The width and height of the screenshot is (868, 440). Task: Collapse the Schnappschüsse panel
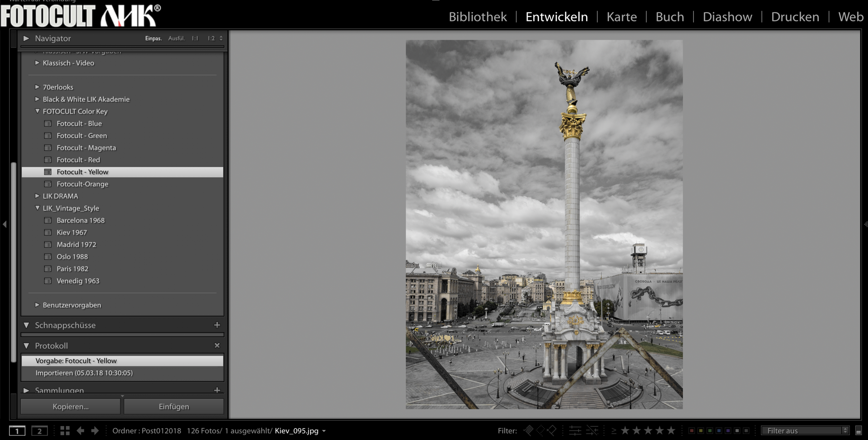coord(26,325)
